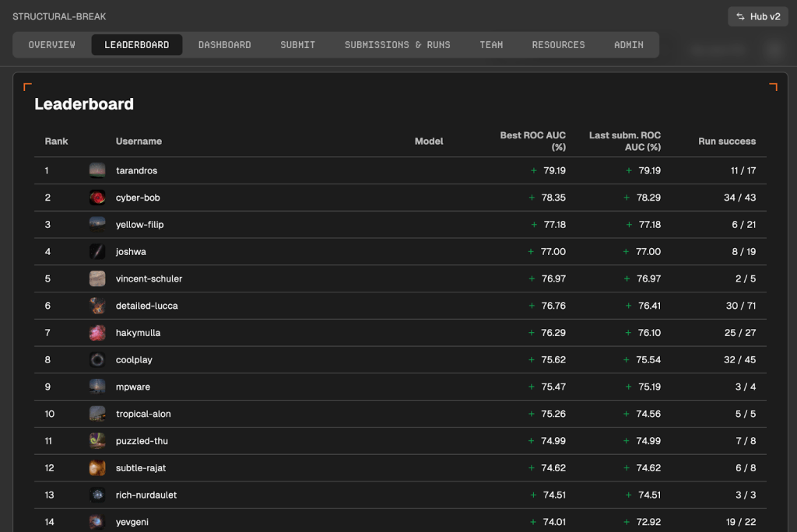This screenshot has height=532, width=797.
Task: Click subtle-rajat's orange avatar icon
Action: tap(97, 468)
